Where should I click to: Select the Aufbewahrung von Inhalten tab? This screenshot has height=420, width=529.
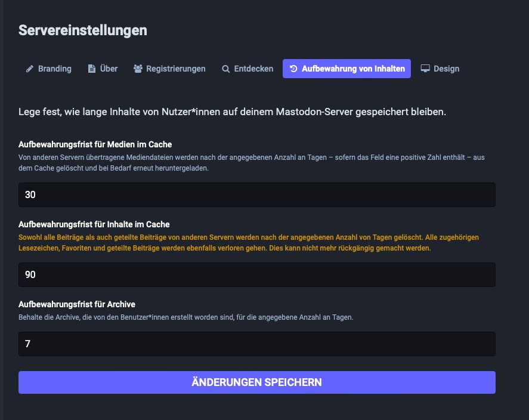click(352, 69)
